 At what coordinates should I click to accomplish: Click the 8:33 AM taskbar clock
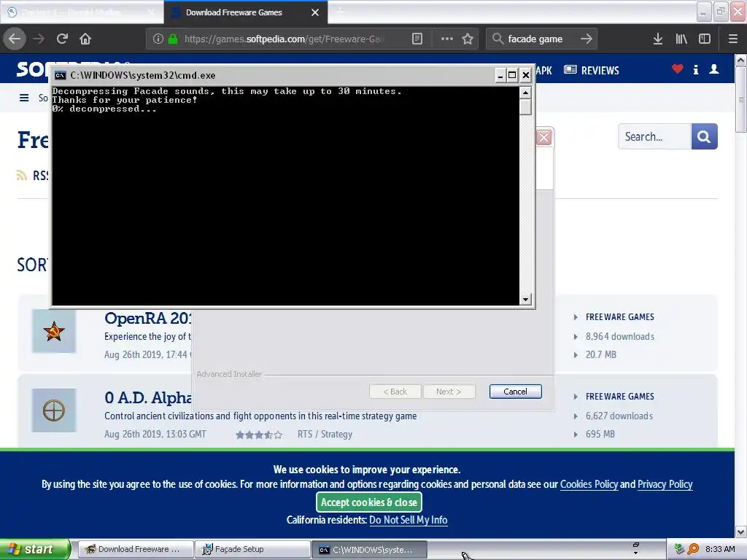[720, 549]
